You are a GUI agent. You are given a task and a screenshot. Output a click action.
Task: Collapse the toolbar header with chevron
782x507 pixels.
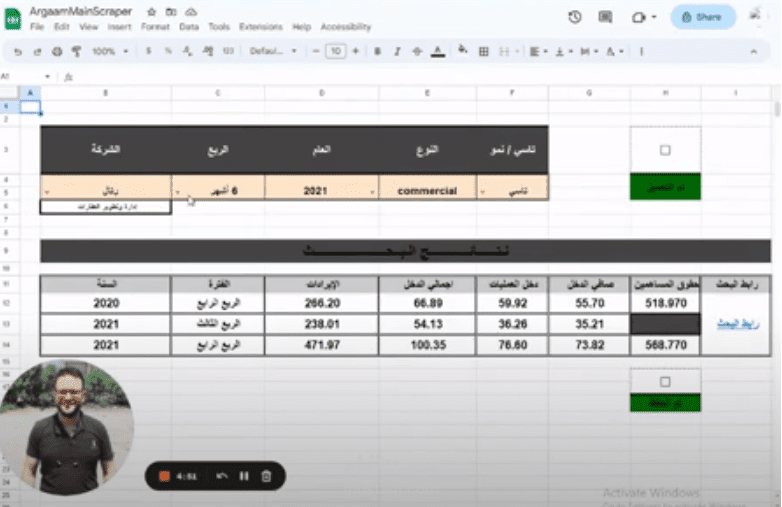point(754,51)
